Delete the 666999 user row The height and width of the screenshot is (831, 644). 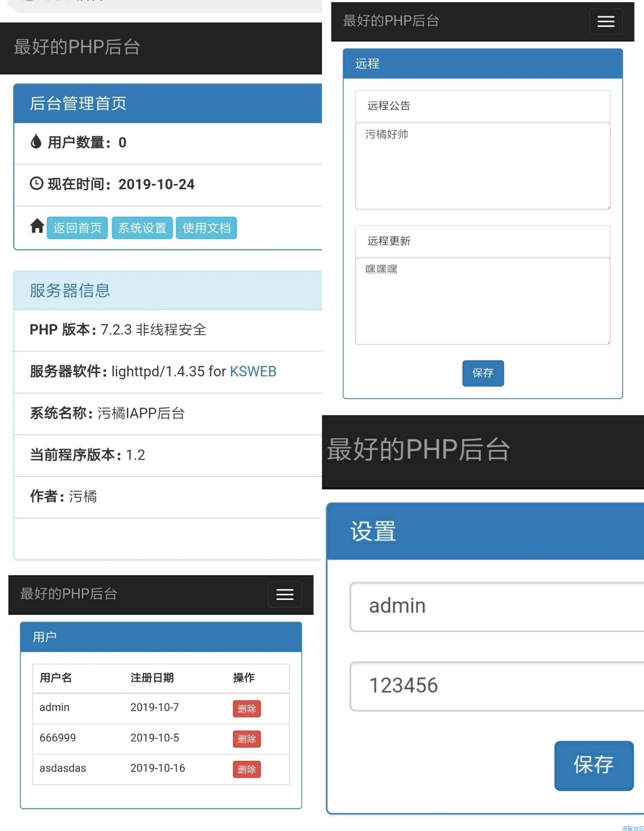(247, 739)
